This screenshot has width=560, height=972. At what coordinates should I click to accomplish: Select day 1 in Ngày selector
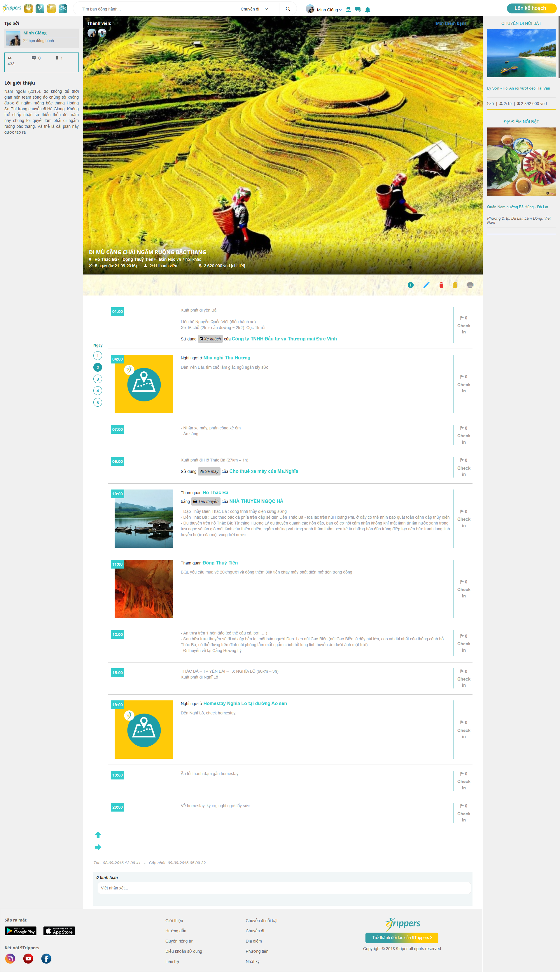98,356
